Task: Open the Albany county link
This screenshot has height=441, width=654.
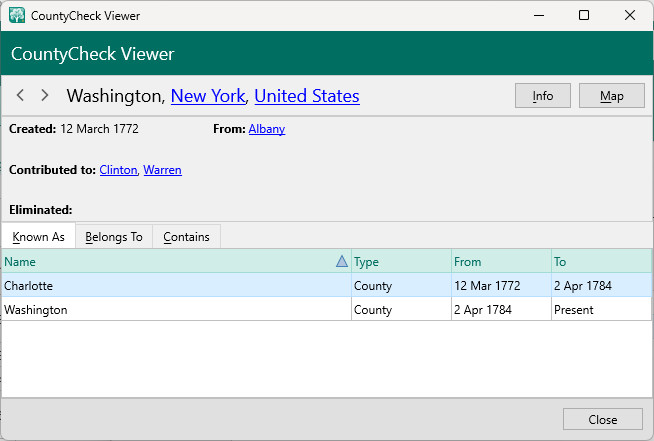Action: point(266,129)
